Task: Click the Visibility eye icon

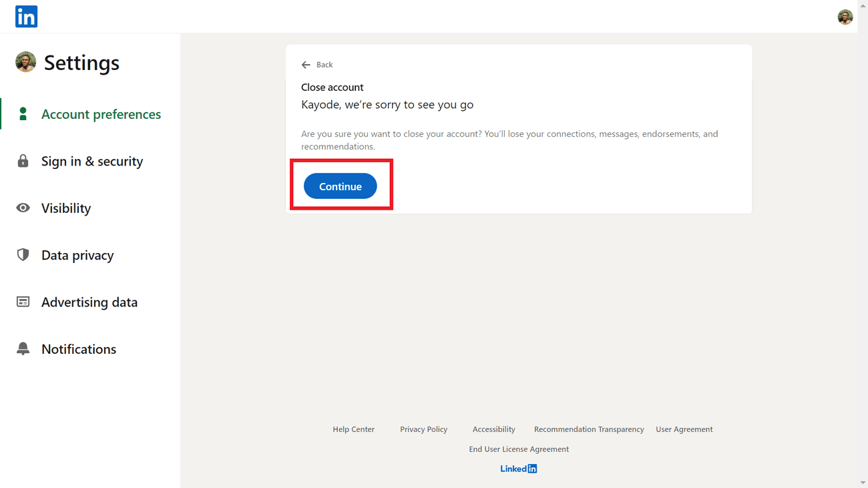Action: (23, 208)
